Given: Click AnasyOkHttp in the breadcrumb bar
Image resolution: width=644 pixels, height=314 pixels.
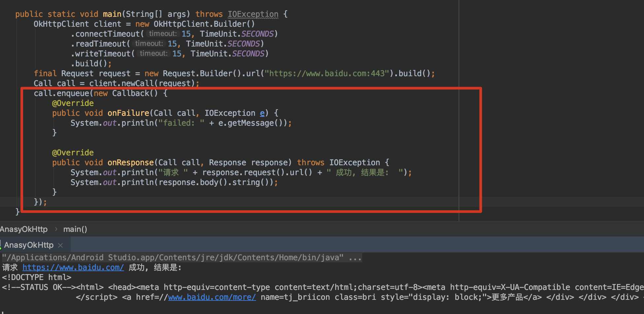Looking at the screenshot, I should 24,229.
